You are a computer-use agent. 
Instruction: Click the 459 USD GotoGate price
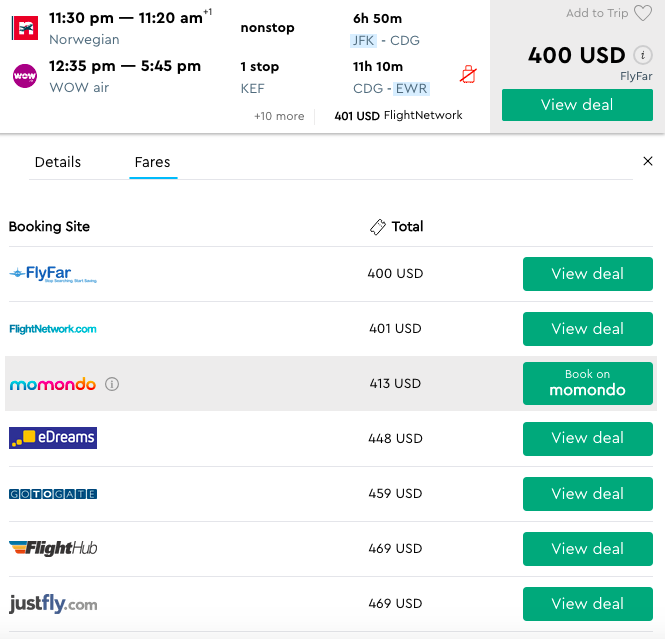(395, 494)
